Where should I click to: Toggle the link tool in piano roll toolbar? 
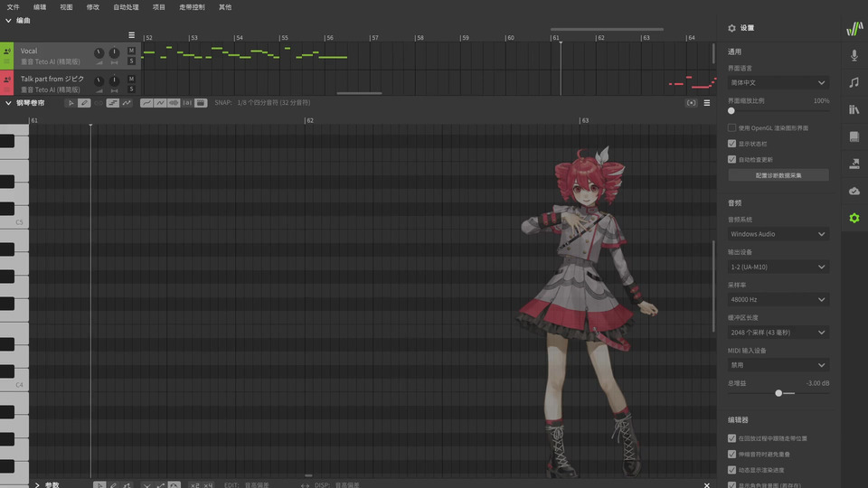99,103
